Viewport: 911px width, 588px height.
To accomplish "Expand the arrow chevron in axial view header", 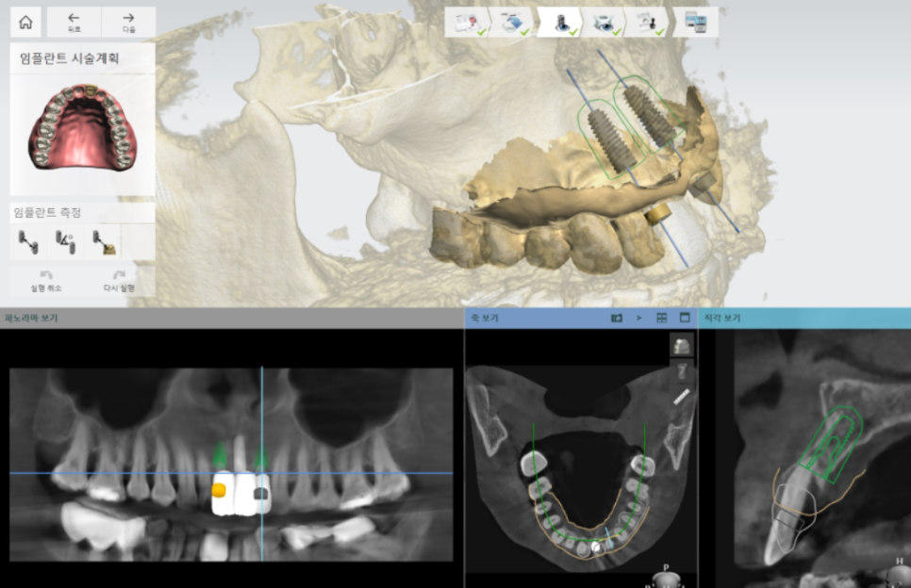I will (x=638, y=318).
